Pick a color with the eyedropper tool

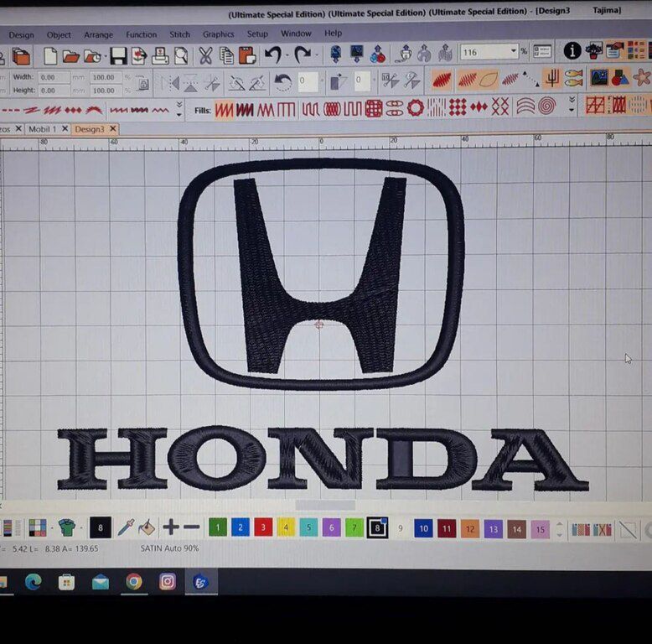point(126,527)
